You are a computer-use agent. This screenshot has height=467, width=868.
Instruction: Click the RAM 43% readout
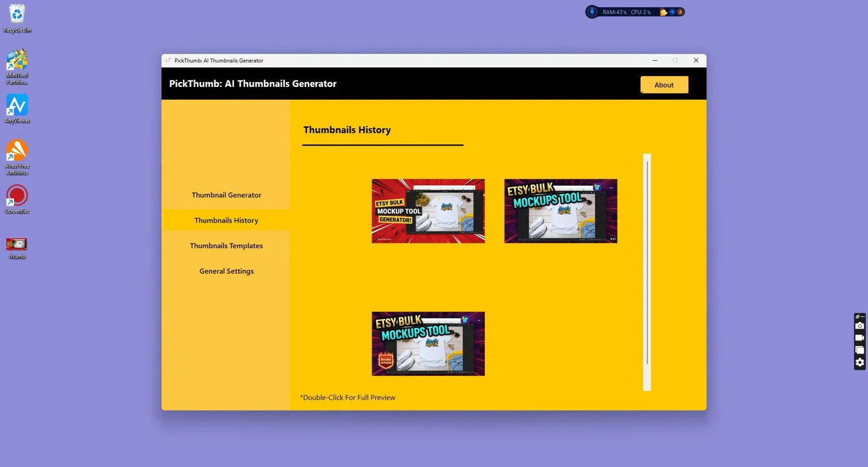[615, 12]
